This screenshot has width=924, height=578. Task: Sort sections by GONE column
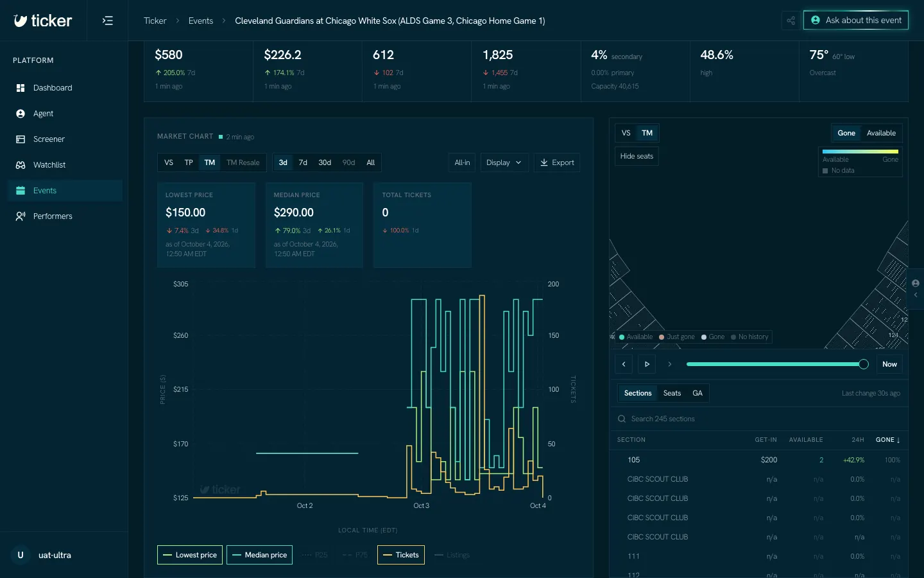pos(888,440)
